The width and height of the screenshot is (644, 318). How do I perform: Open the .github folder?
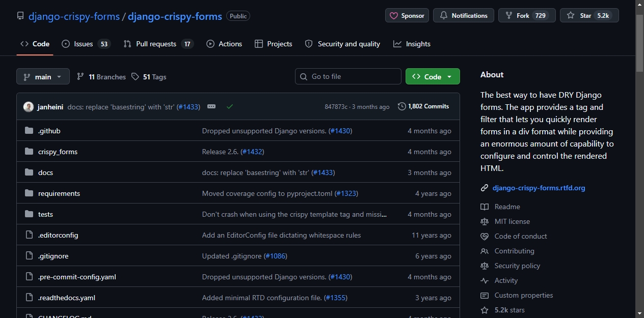[49, 131]
